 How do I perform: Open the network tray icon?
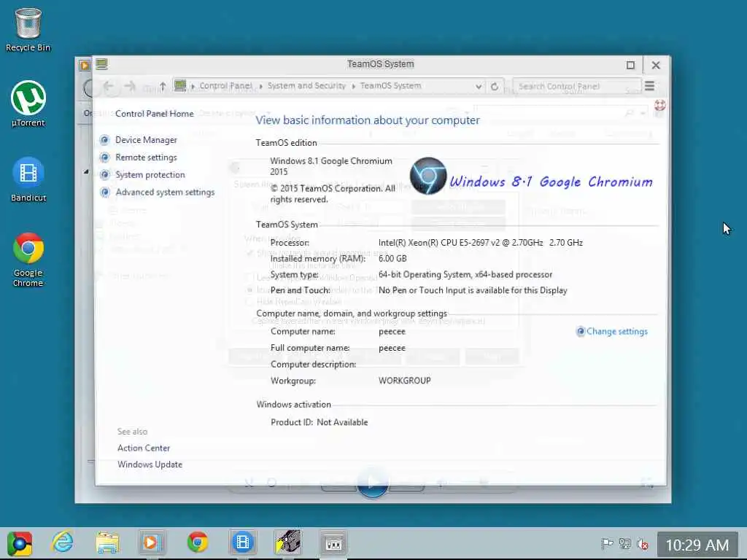click(624, 544)
